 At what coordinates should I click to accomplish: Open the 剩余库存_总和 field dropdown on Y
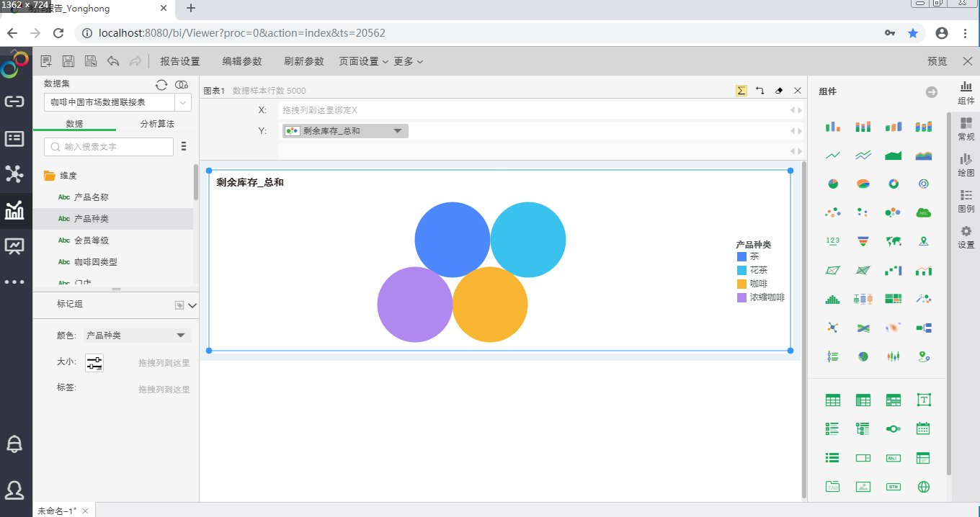[398, 130]
